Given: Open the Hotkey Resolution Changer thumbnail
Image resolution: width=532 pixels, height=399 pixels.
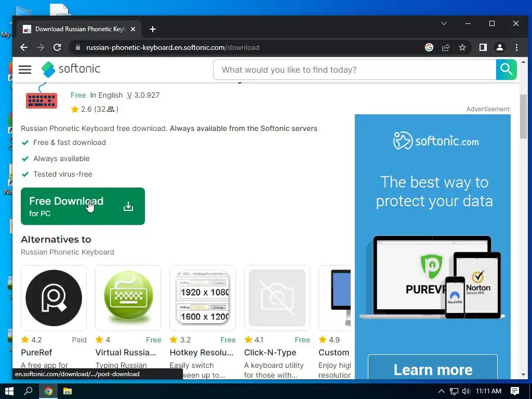Looking at the screenshot, I should tap(203, 298).
